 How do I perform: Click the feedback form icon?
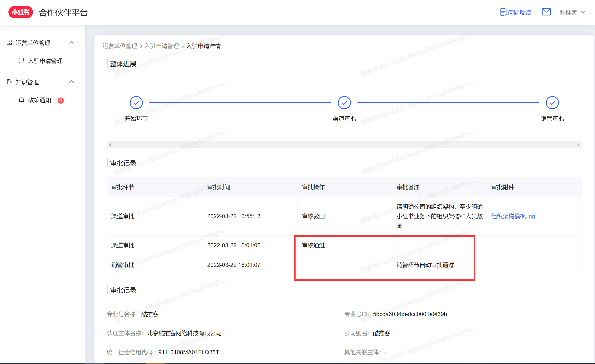click(503, 12)
